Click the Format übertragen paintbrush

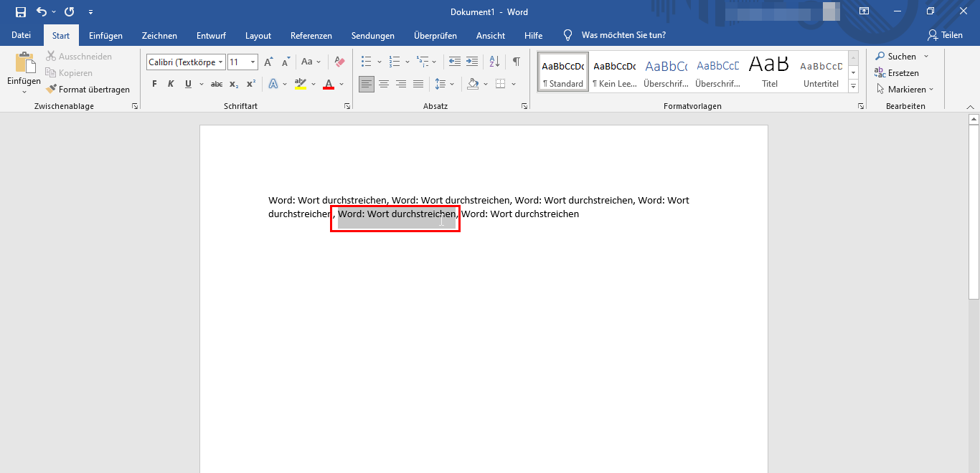88,90
